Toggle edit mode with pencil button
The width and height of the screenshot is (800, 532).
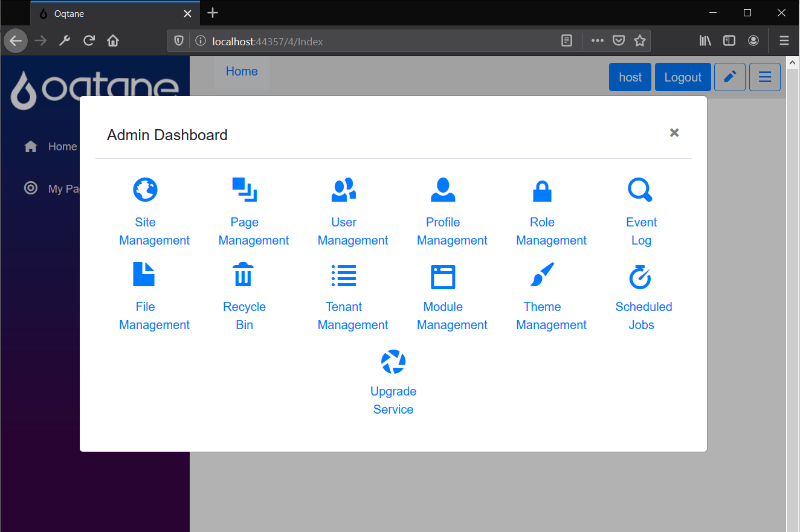tap(729, 77)
